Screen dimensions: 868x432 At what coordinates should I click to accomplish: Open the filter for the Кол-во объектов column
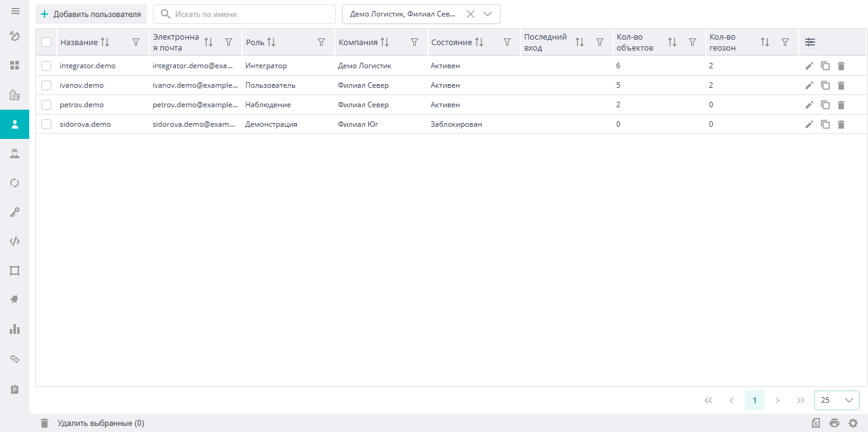pyautogui.click(x=692, y=42)
